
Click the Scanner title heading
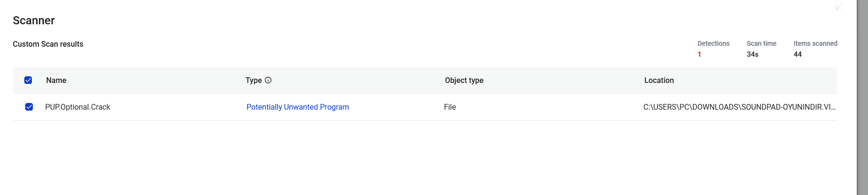click(x=34, y=21)
